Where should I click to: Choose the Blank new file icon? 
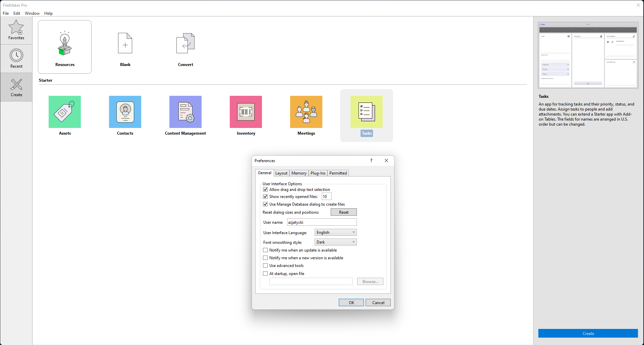coord(125,43)
